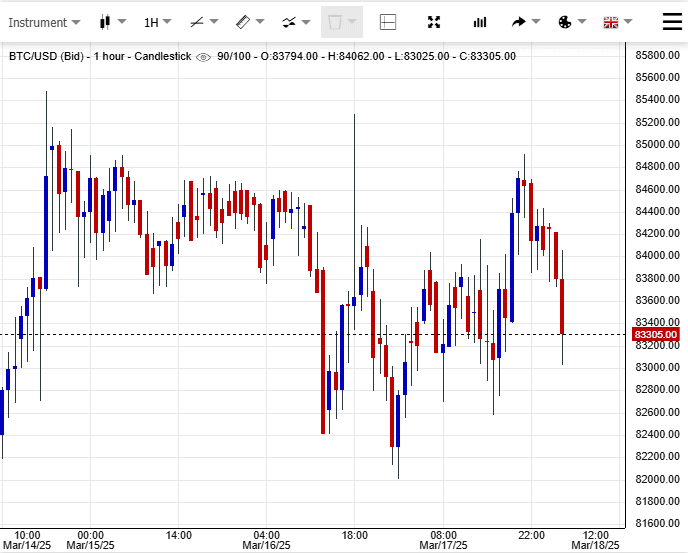Click the trash delete drawings icon
Image resolution: width=688 pixels, height=553 pixels.
pyautogui.click(x=335, y=22)
